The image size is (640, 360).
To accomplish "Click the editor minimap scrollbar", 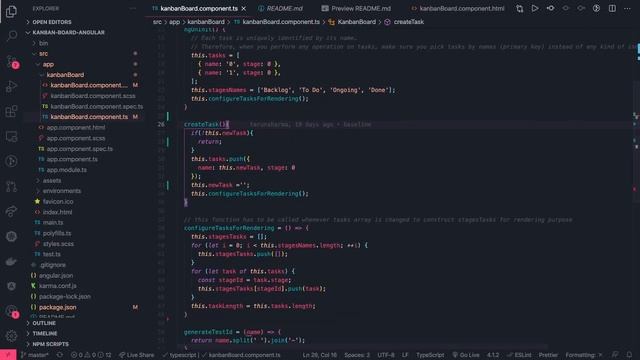I will (636, 188).
